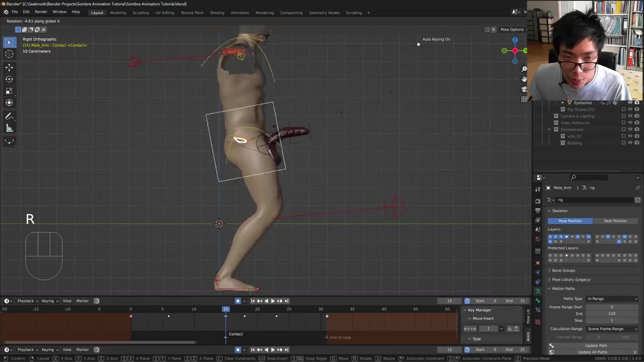Select the Measure ruler tool

tap(9, 129)
